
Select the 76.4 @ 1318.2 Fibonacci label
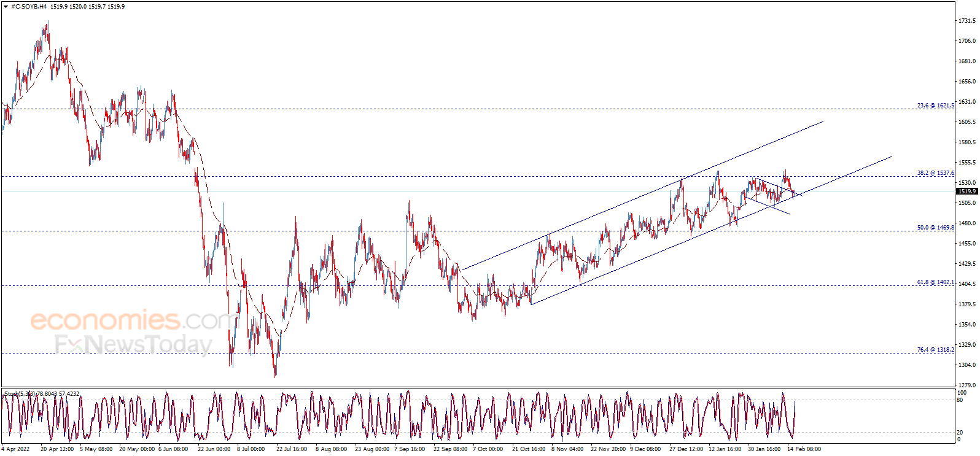[936, 350]
